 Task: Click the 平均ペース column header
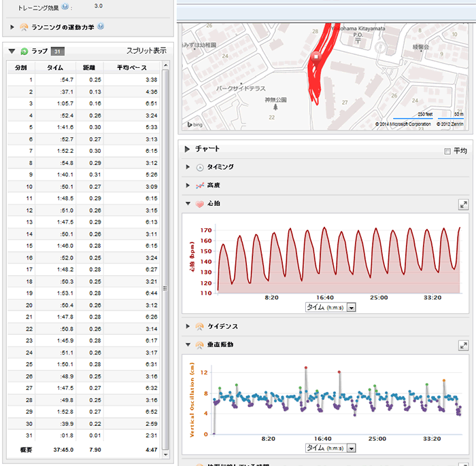(x=131, y=68)
